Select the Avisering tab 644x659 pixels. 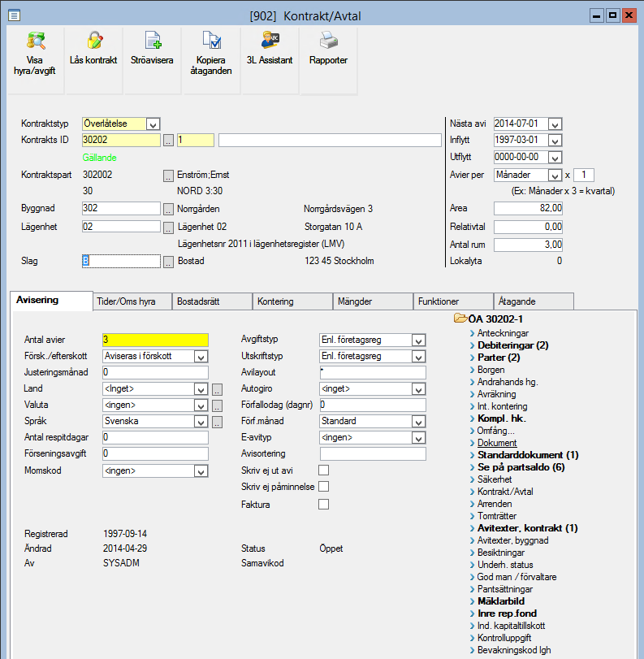(x=51, y=301)
